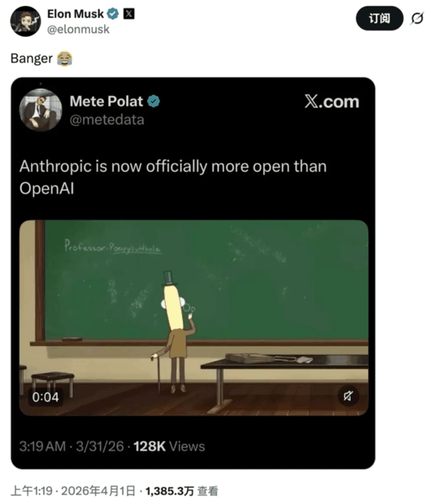Click Elon Musk's blue verified badge

click(x=113, y=14)
